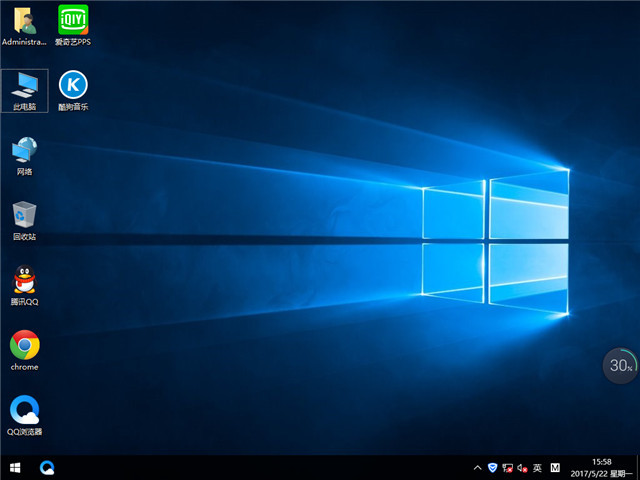Open the 酷狗音乐 shortcut
The width and height of the screenshot is (640, 480).
click(73, 91)
